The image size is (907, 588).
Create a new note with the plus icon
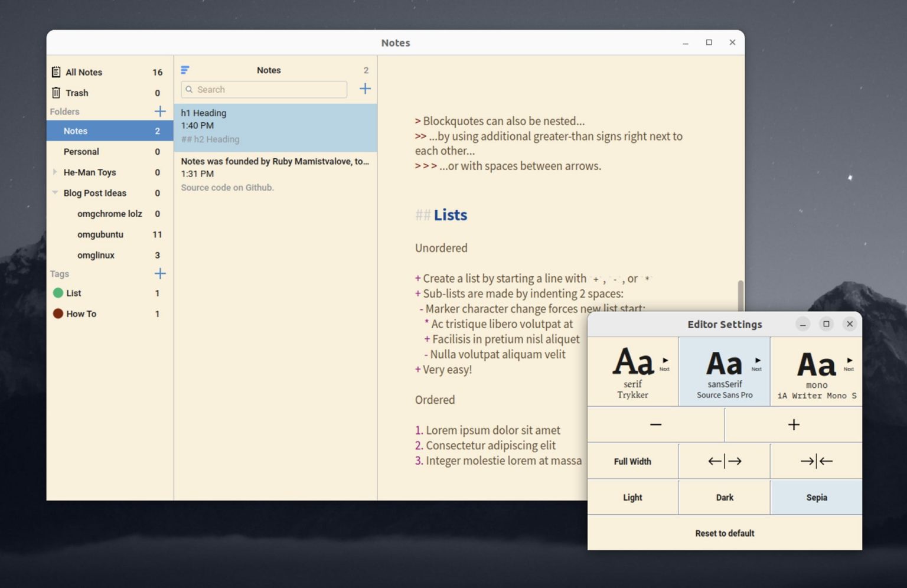pyautogui.click(x=365, y=89)
